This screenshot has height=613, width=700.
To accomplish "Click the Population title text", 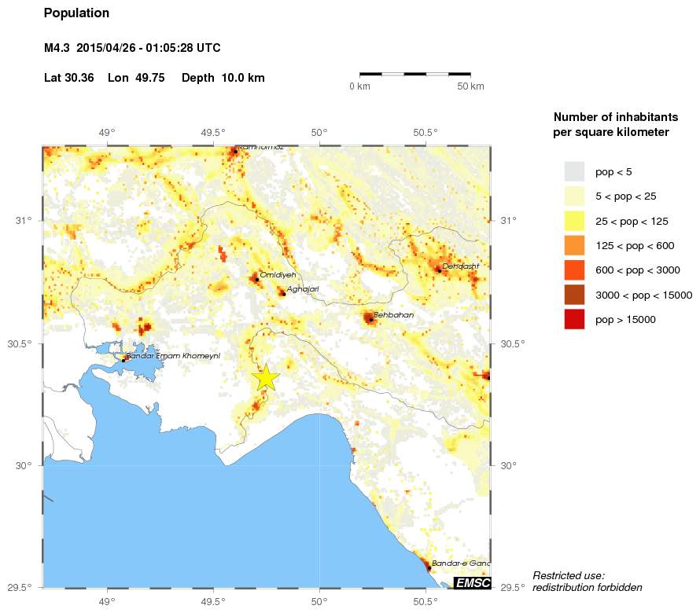I will pos(76,13).
